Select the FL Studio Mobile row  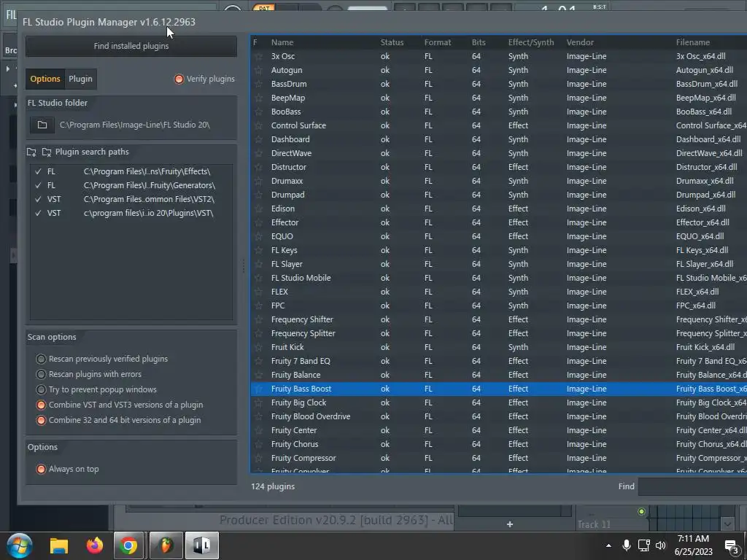tap(498, 278)
